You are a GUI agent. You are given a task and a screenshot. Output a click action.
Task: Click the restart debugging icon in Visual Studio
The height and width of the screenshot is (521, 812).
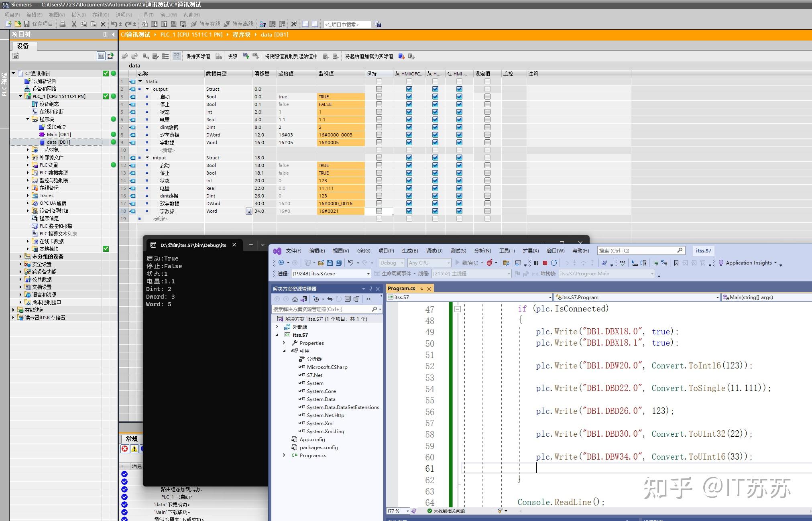(x=554, y=263)
